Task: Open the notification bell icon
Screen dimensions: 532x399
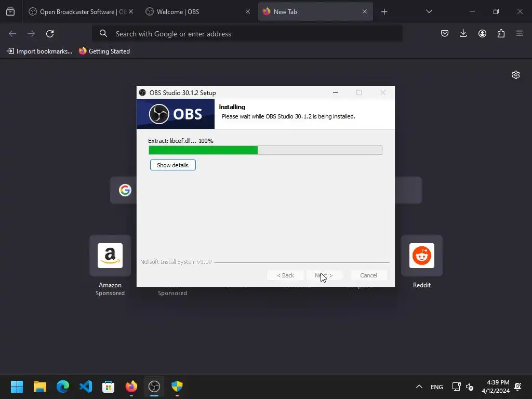Action: (x=518, y=387)
